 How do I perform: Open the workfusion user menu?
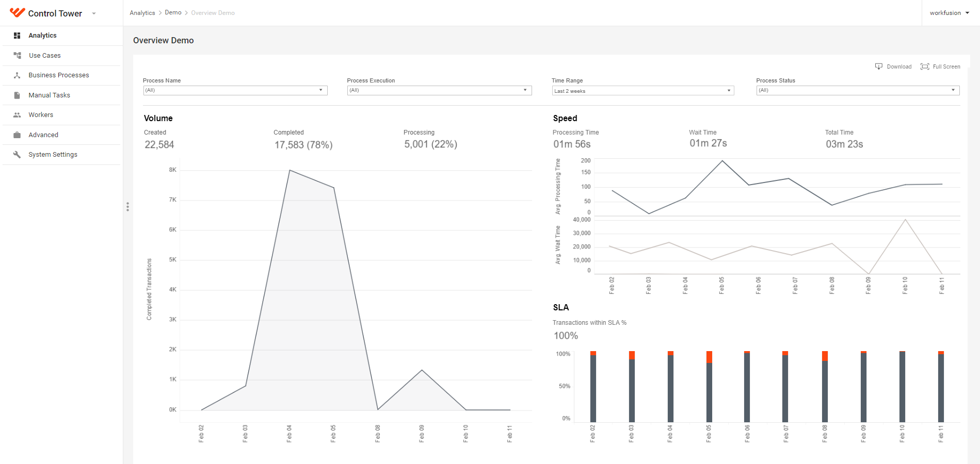pos(950,13)
